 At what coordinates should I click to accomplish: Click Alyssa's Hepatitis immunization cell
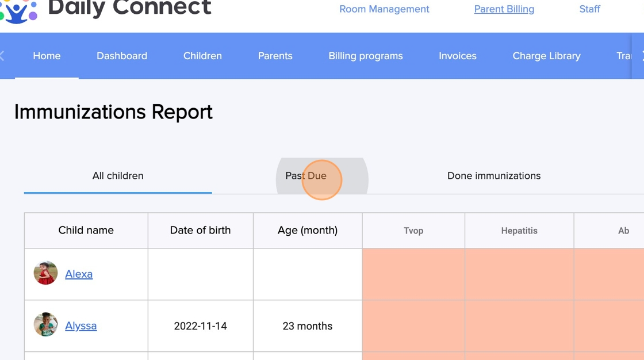coord(519,326)
